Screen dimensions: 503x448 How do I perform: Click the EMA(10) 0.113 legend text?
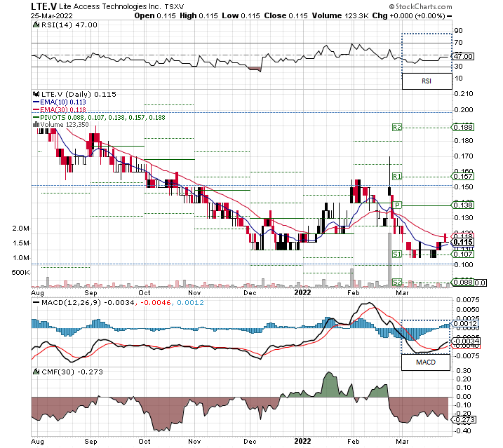pyautogui.click(x=63, y=102)
